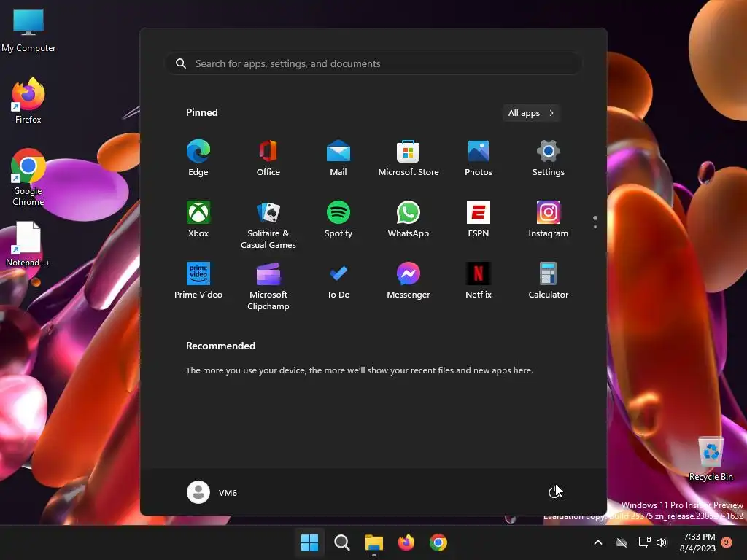Launch Chrome from the taskbar
The width and height of the screenshot is (747, 560).
pyautogui.click(x=438, y=542)
